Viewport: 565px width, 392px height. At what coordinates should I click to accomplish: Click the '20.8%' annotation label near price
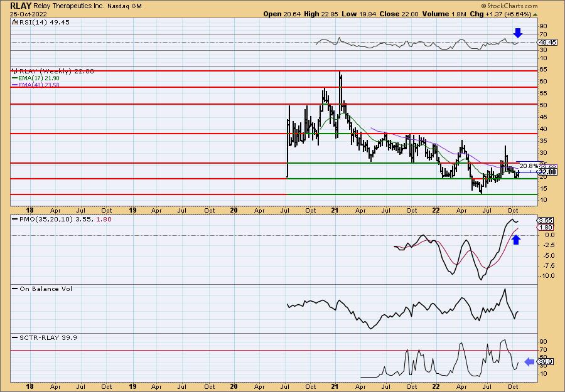[529, 166]
